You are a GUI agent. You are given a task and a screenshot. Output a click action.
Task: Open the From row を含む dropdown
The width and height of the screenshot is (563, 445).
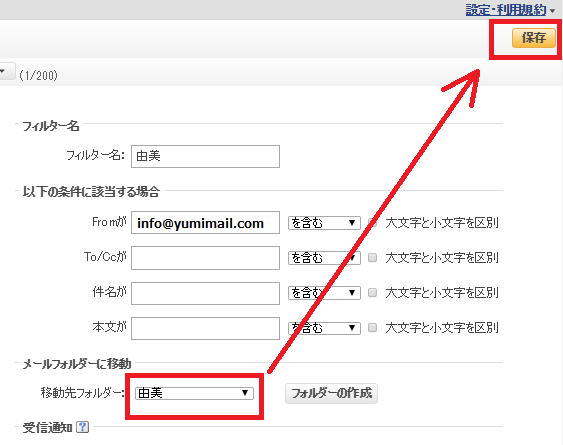pyautogui.click(x=324, y=223)
